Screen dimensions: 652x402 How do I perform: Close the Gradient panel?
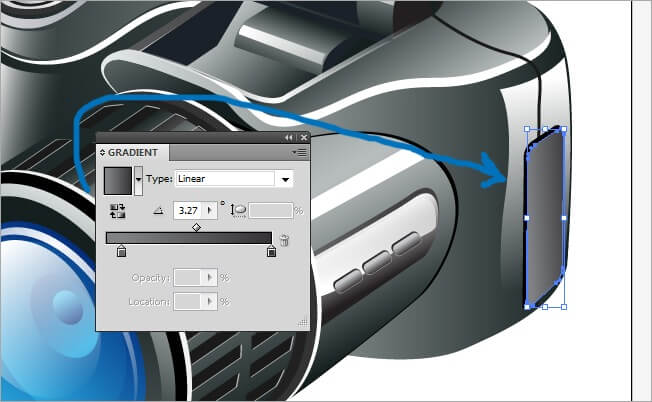pyautogui.click(x=304, y=138)
